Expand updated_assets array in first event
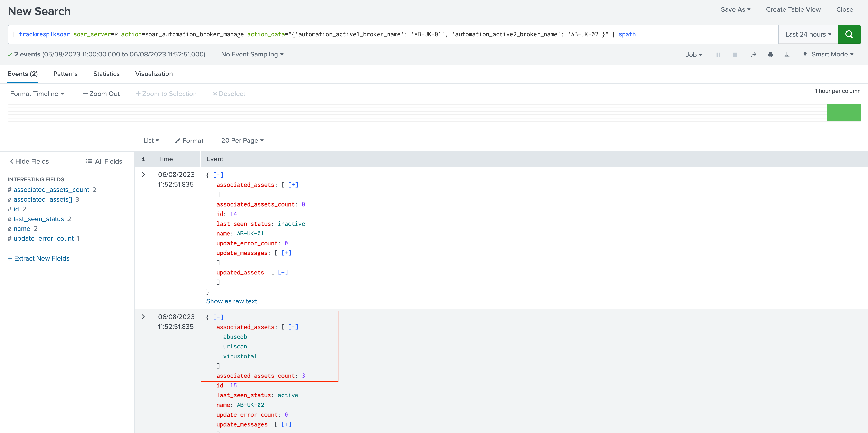The width and height of the screenshot is (868, 433). click(x=283, y=273)
